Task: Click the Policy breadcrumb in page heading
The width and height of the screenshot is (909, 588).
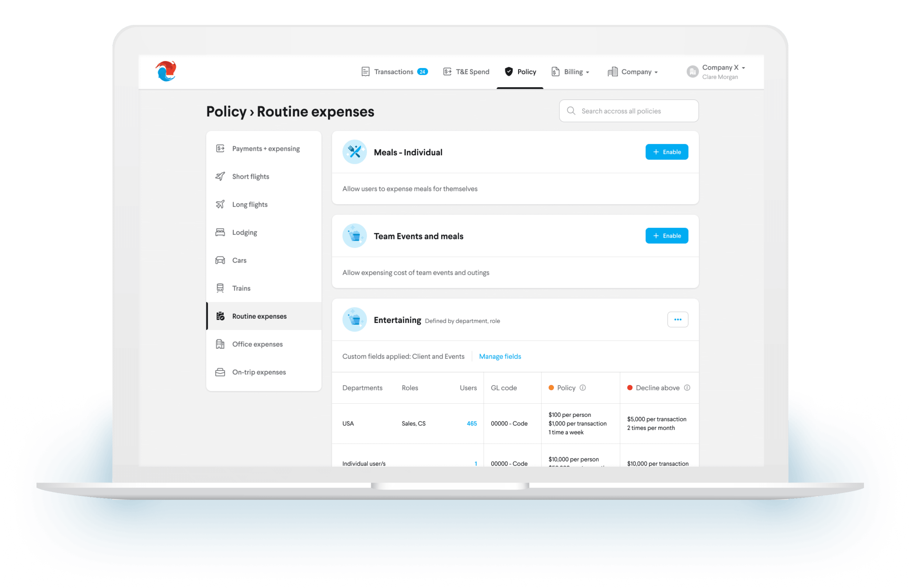Action: (226, 112)
